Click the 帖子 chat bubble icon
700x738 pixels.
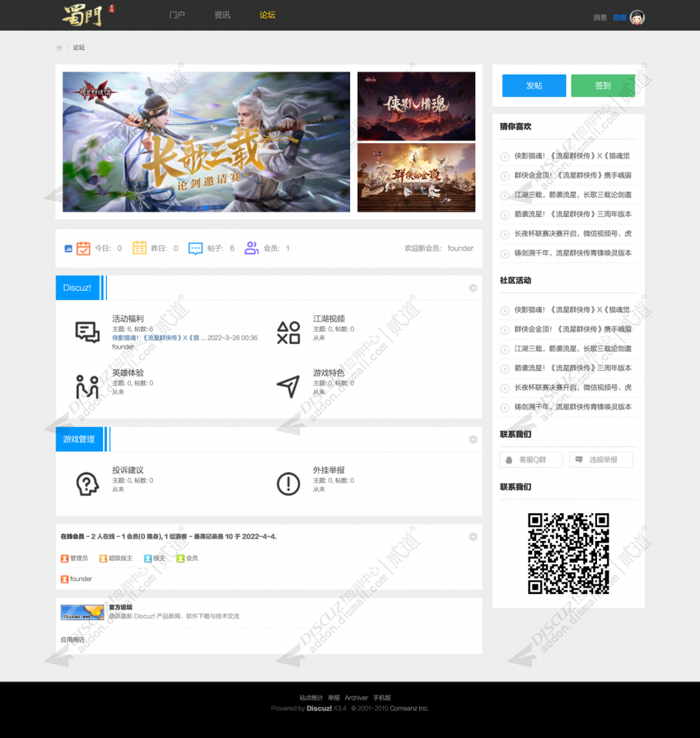click(195, 248)
